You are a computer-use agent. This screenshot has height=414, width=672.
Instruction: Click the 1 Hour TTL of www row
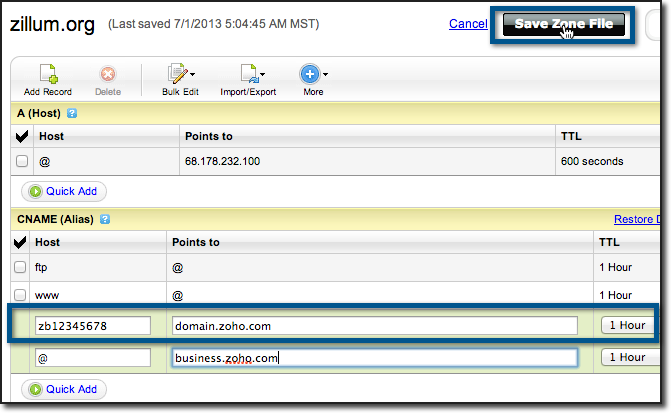615,295
